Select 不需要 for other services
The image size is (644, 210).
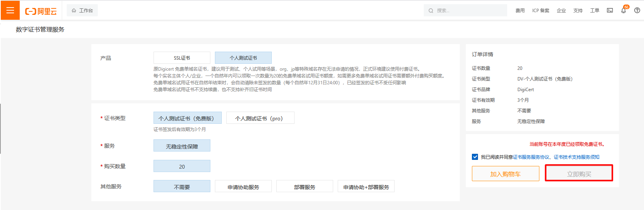[x=182, y=186]
